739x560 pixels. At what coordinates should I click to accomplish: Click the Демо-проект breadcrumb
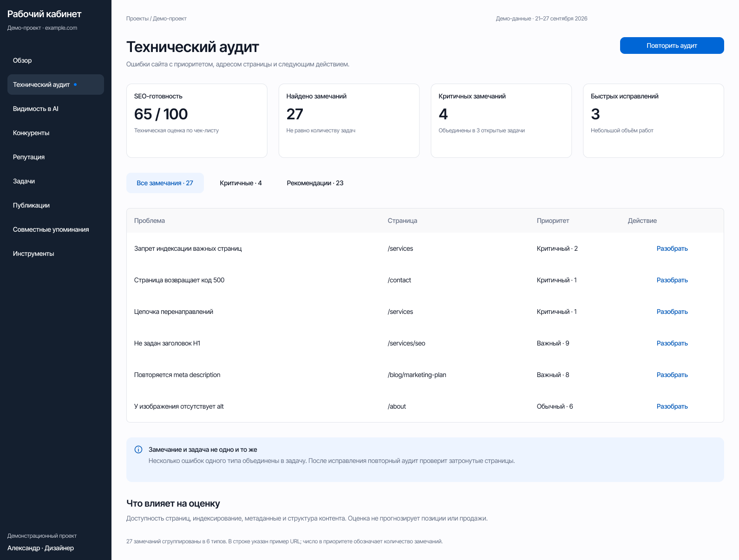coord(170,19)
